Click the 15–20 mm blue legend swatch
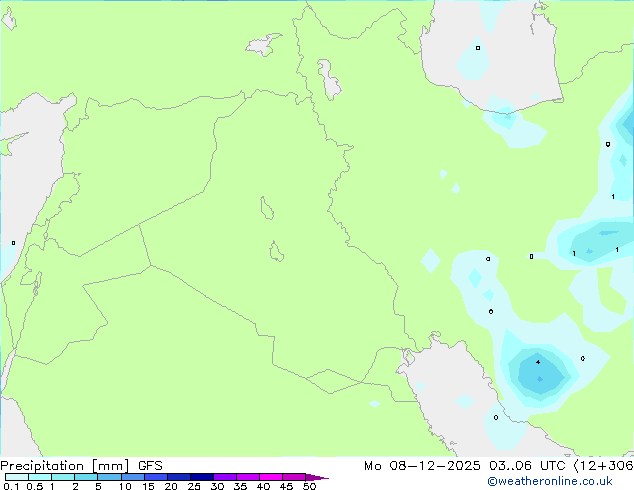Viewport: 634px width, 490px height. point(155,477)
